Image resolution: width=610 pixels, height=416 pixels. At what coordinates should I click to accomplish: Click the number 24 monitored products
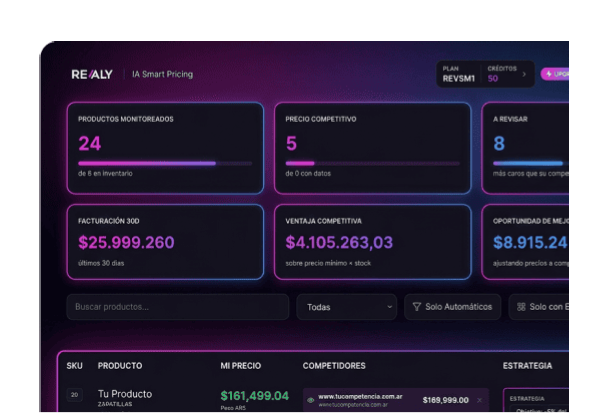tap(89, 144)
